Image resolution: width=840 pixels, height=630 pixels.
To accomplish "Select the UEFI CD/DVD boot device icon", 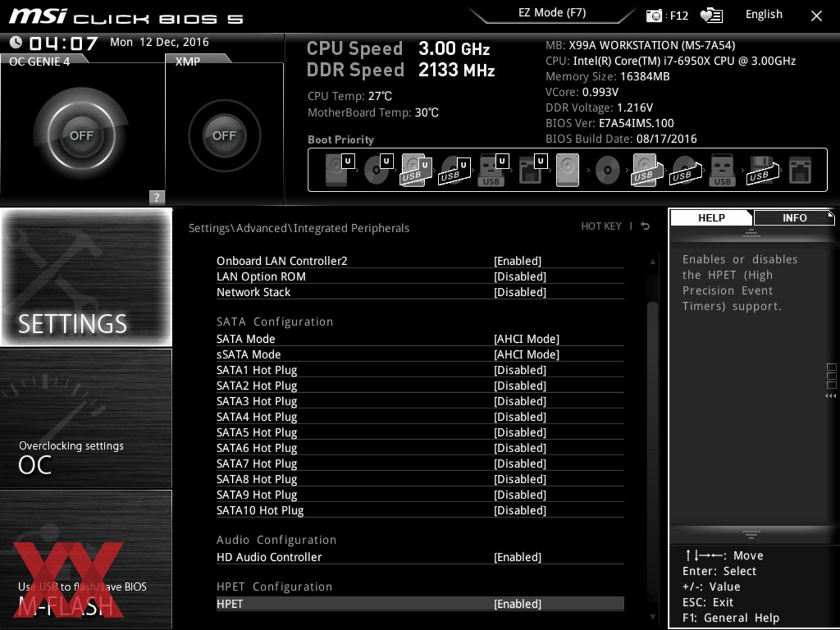I will (378, 170).
